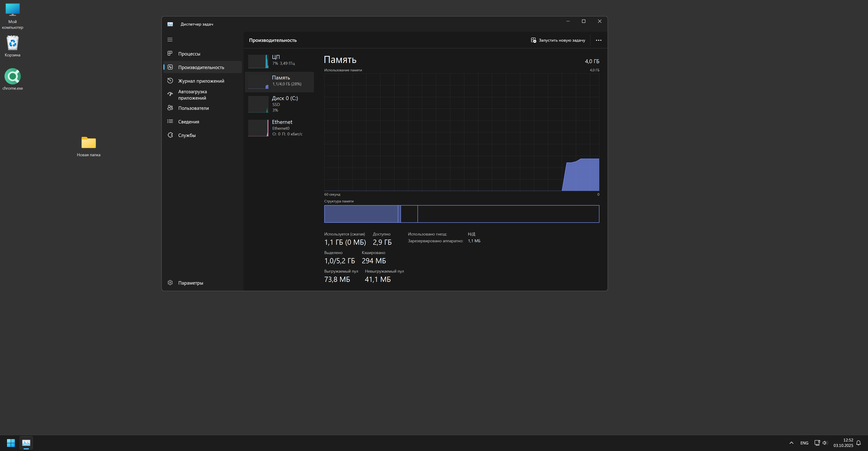Image resolution: width=868 pixels, height=451 pixels.
Task: Select the Users icon in sidebar
Action: coord(170,108)
